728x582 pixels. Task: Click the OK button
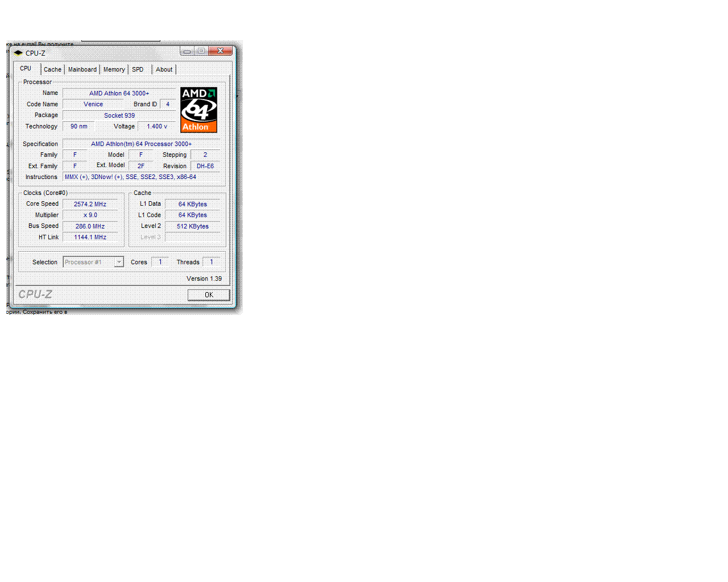tap(209, 295)
